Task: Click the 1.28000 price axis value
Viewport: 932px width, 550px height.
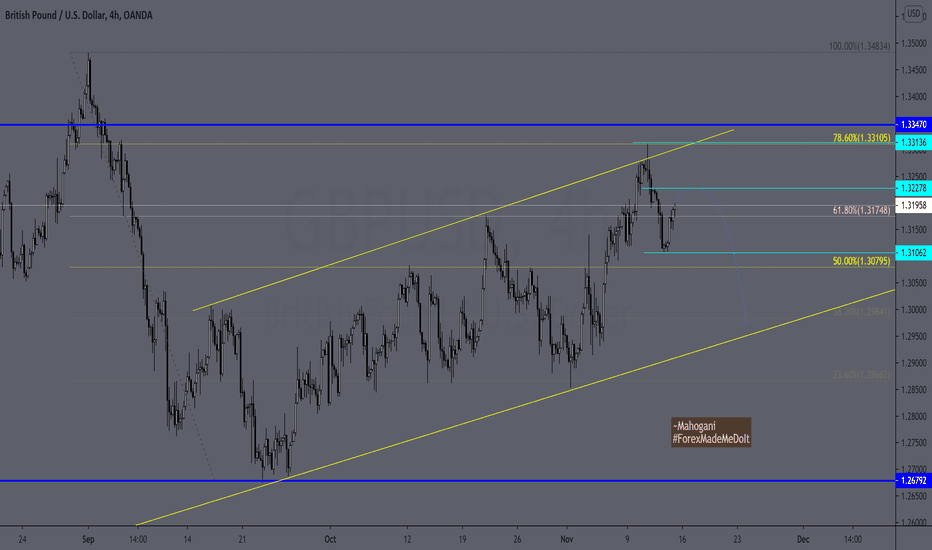Action: [914, 416]
